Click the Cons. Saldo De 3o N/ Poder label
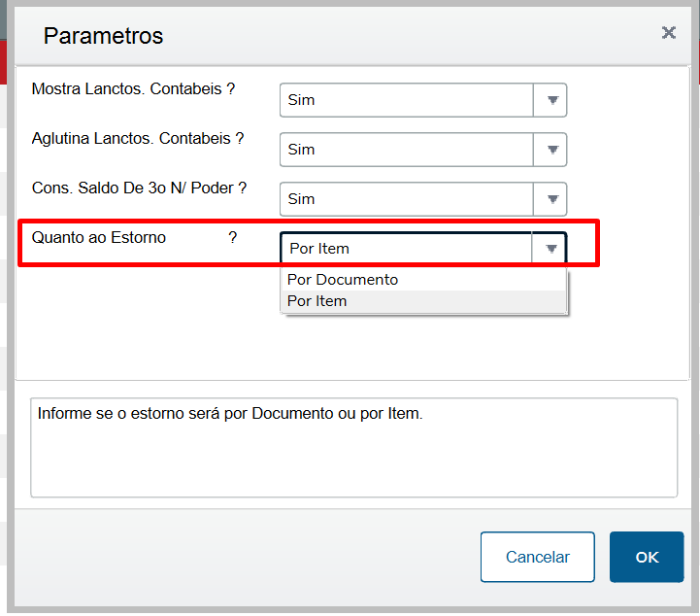Screen dimensions: 700x616 click(x=139, y=188)
